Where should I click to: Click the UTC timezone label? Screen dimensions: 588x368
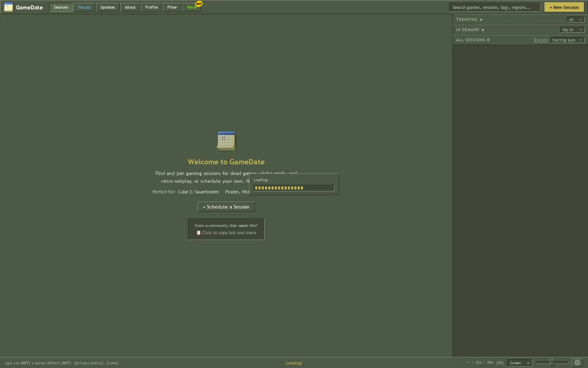pos(500,363)
